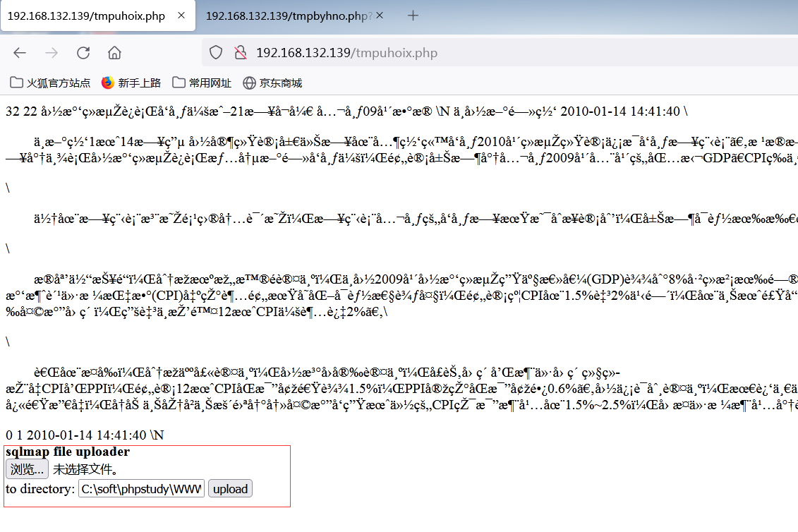
Task: Open the tracking protection shield icon
Action: tap(216, 52)
